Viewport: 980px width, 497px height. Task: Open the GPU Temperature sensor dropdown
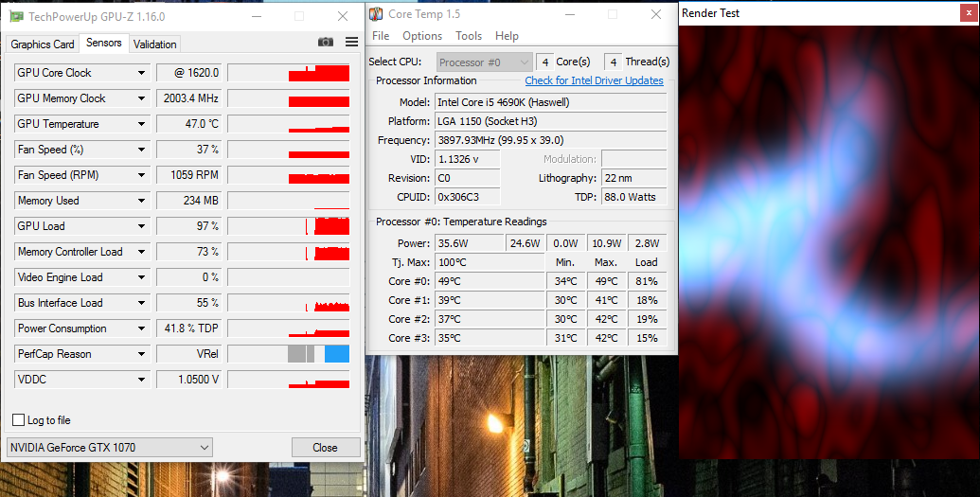pos(141,124)
